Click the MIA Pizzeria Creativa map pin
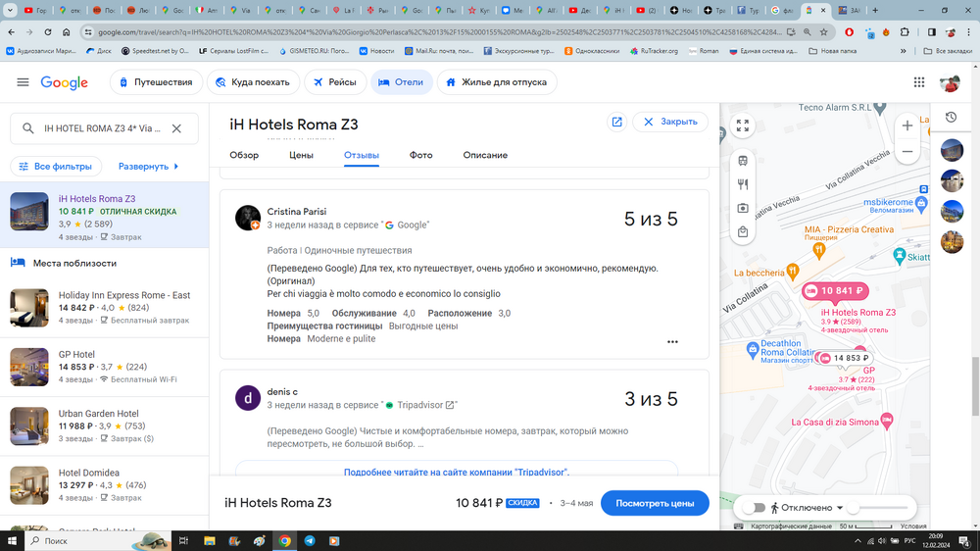 pyautogui.click(x=818, y=250)
